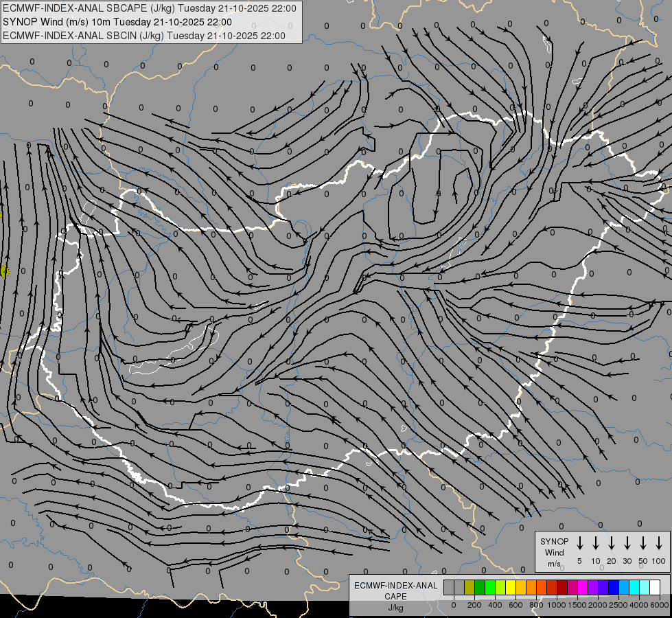Click the '1500' tick label on CAPE scale
Viewport: 672px width, 618px height.
[577, 605]
